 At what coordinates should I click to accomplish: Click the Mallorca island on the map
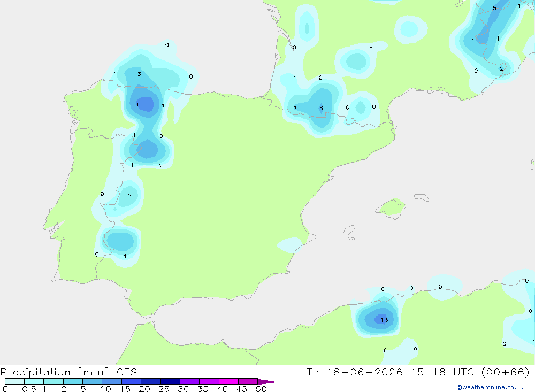(391, 207)
